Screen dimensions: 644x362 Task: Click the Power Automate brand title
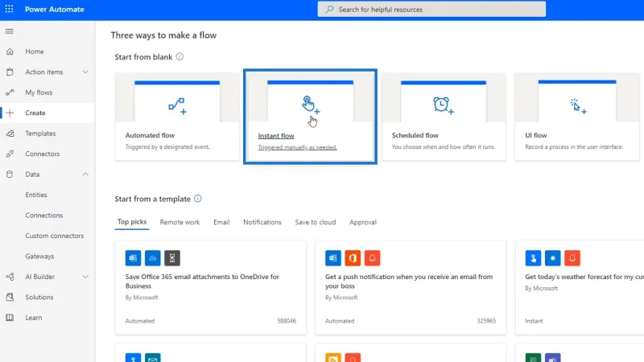55,9
